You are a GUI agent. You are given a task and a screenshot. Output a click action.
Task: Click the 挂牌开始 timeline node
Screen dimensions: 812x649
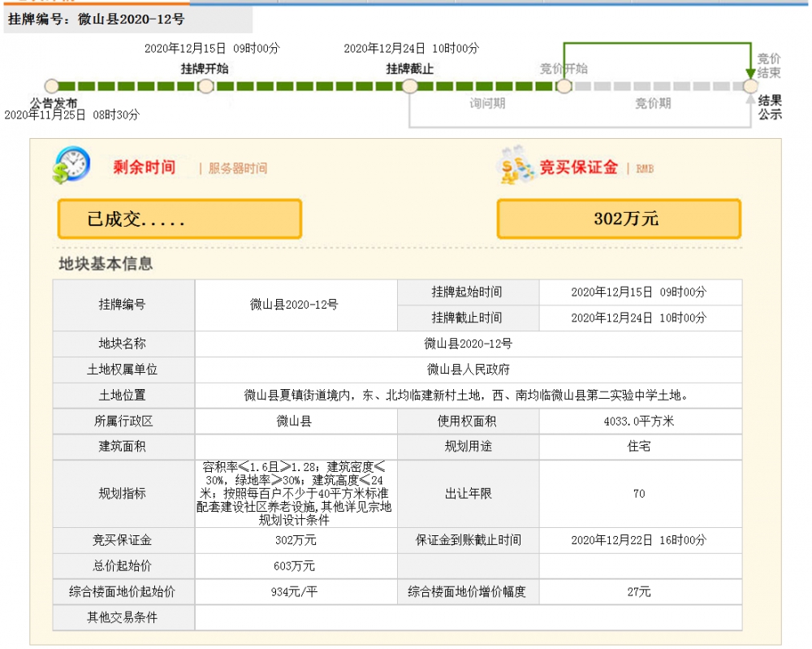(206, 86)
